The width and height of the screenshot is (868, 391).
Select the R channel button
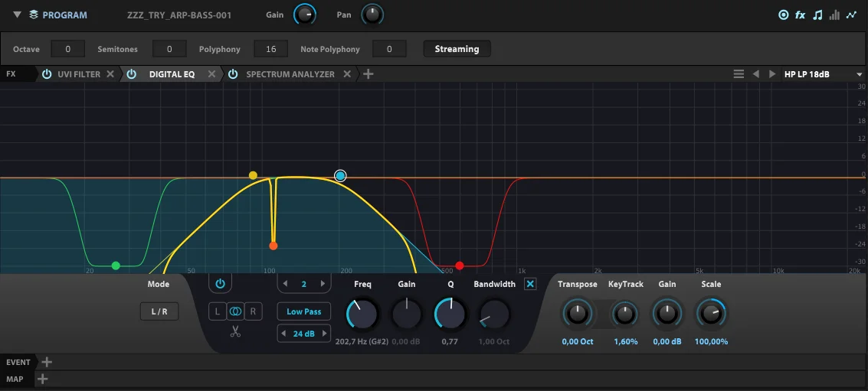coord(253,311)
